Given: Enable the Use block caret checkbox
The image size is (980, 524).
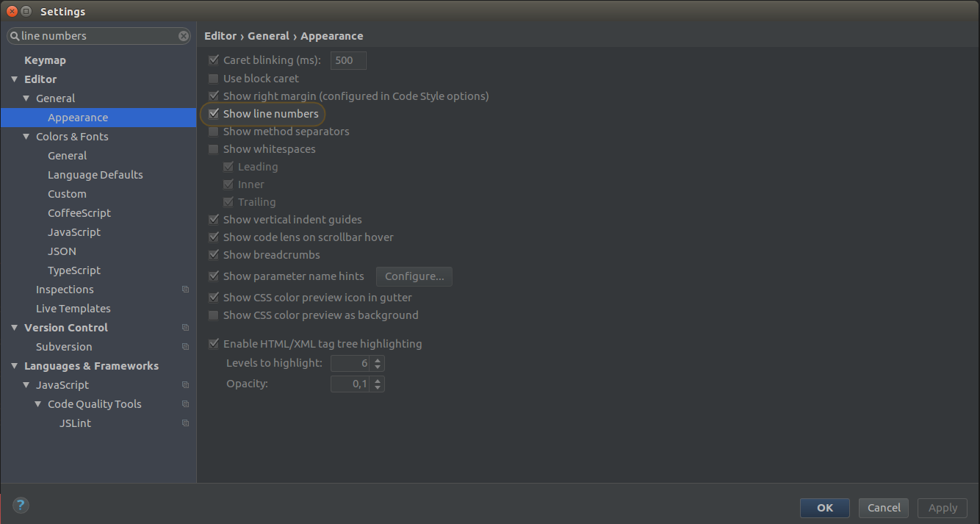Looking at the screenshot, I should [214, 79].
